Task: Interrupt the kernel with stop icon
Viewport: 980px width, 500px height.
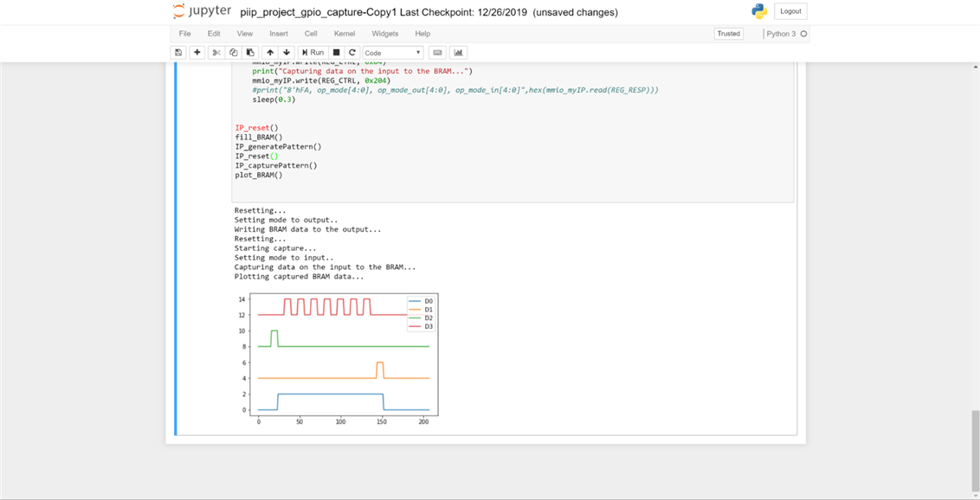Action: pyautogui.click(x=337, y=53)
